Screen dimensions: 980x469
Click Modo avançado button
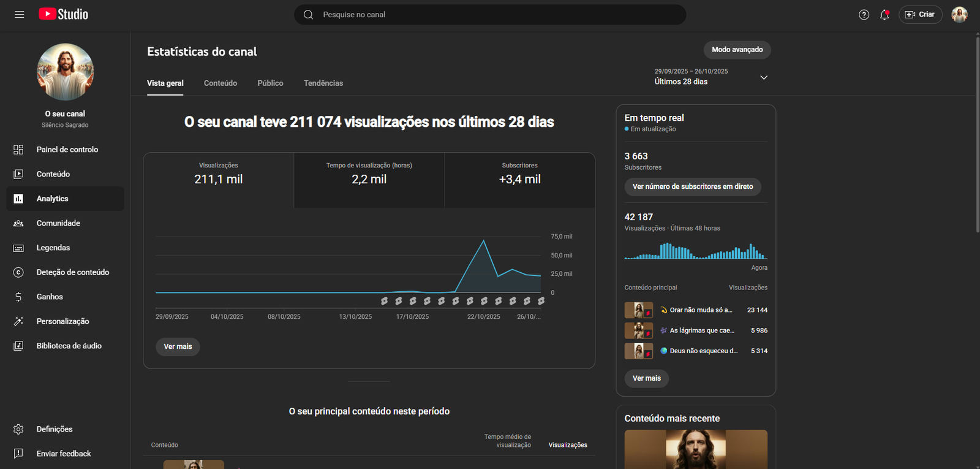click(x=737, y=50)
